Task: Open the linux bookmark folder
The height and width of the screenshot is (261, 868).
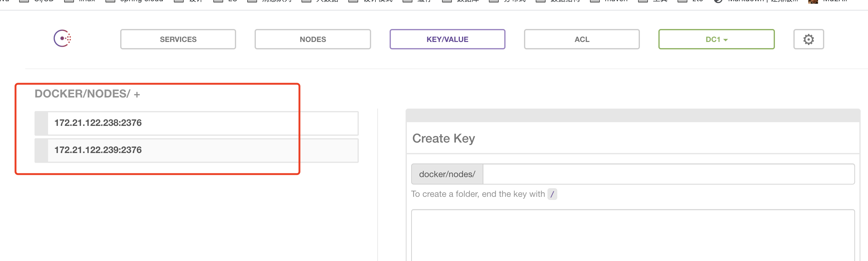Action: click(x=87, y=1)
